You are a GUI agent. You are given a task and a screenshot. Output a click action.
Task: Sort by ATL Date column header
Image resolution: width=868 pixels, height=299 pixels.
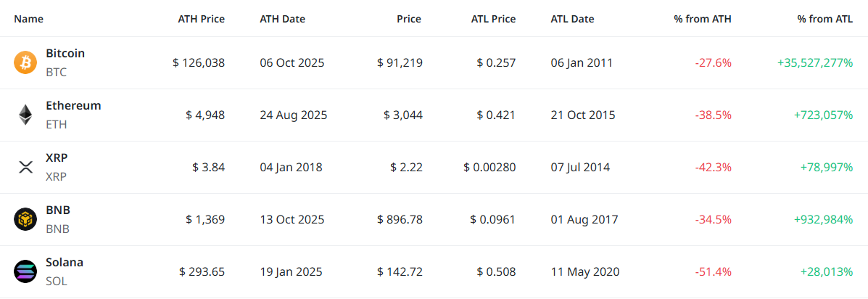(572, 19)
